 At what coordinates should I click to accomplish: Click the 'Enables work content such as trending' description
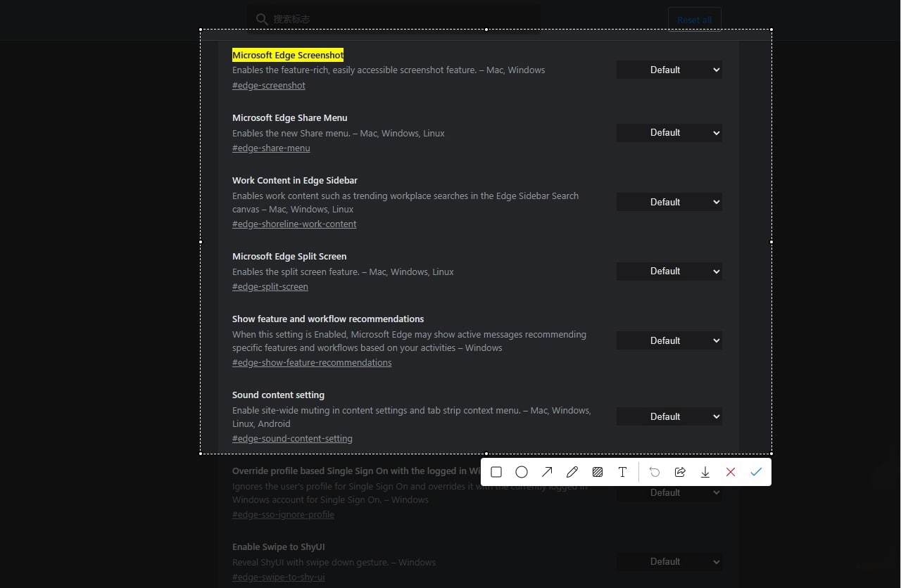click(405, 202)
